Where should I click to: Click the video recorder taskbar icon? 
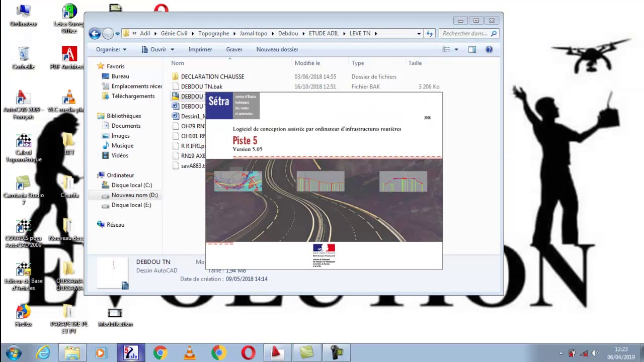pyautogui.click(x=336, y=353)
